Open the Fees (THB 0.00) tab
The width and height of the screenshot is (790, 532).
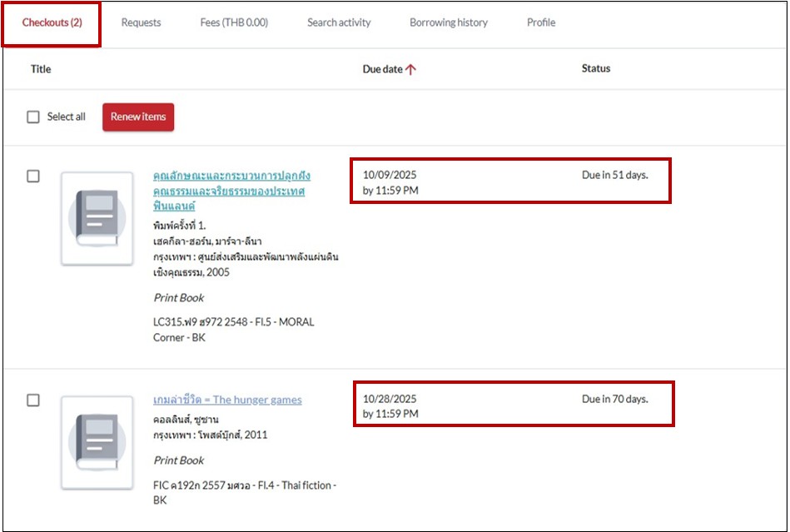click(x=234, y=23)
